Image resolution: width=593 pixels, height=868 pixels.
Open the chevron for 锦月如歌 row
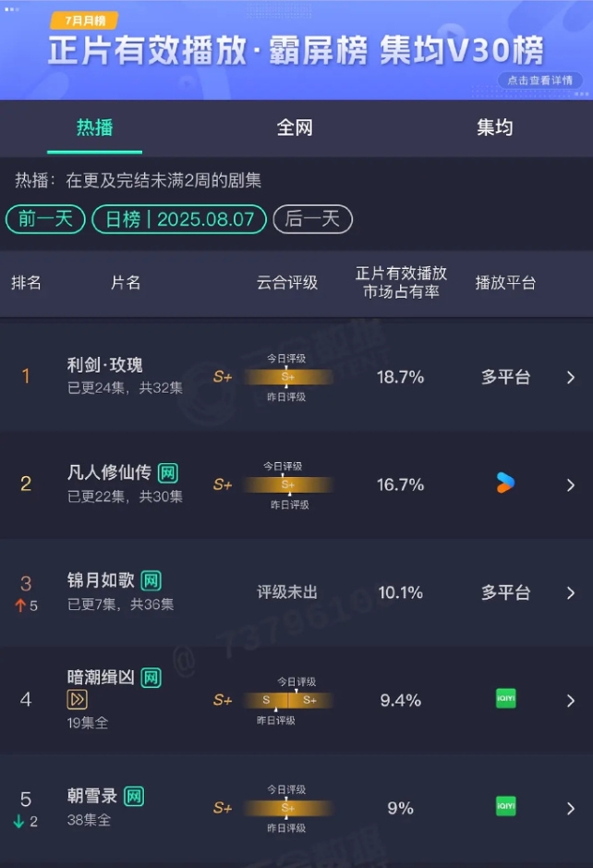coord(571,593)
